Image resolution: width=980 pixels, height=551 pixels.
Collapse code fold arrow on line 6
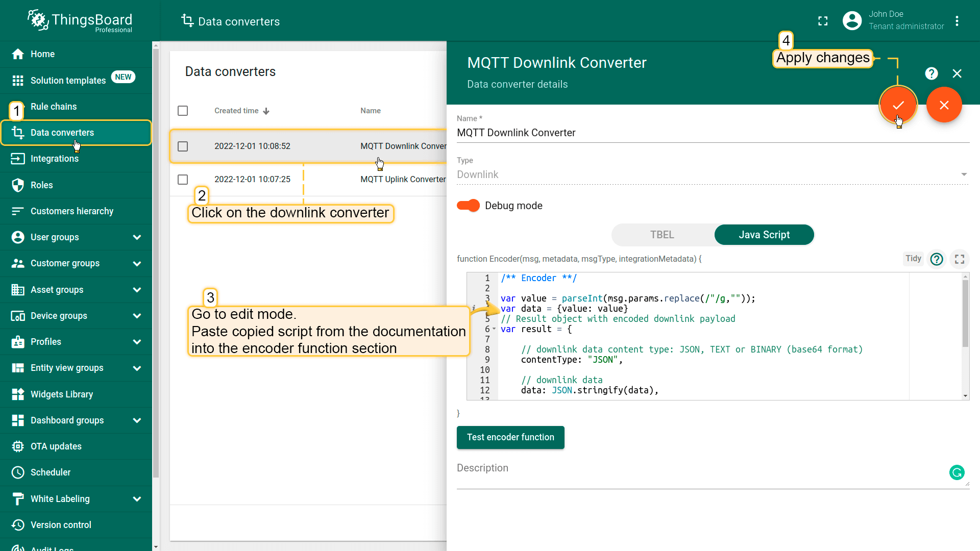click(x=494, y=329)
